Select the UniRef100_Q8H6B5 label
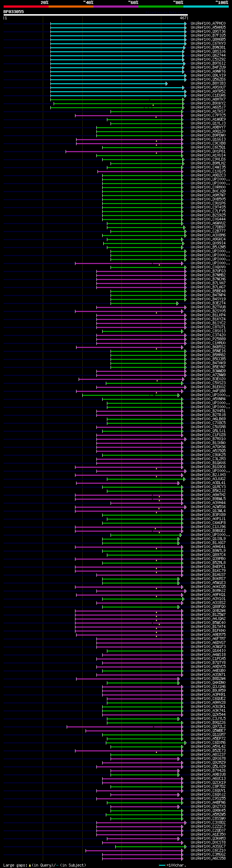Viewport: 232px width, 868px height. tap(208, 40)
